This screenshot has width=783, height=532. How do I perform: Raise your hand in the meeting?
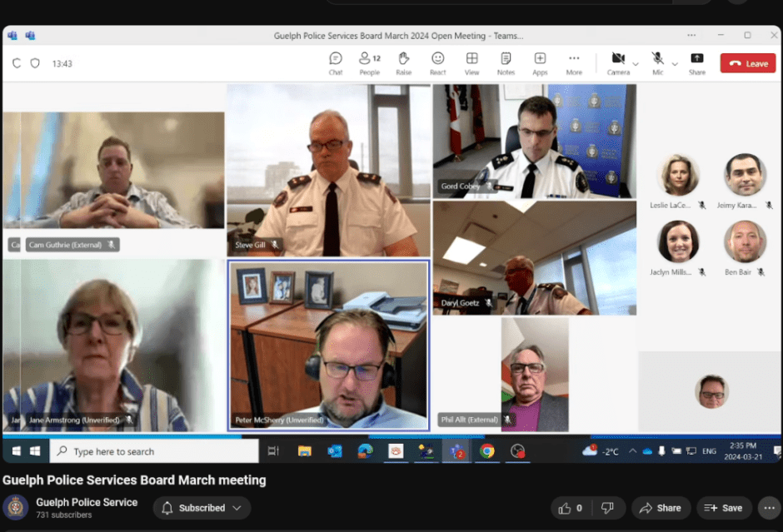403,63
